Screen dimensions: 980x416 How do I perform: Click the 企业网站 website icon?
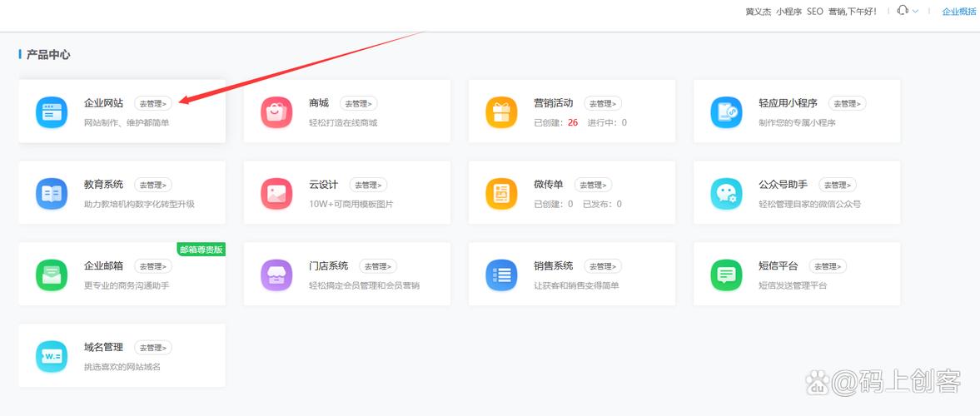pos(52,112)
